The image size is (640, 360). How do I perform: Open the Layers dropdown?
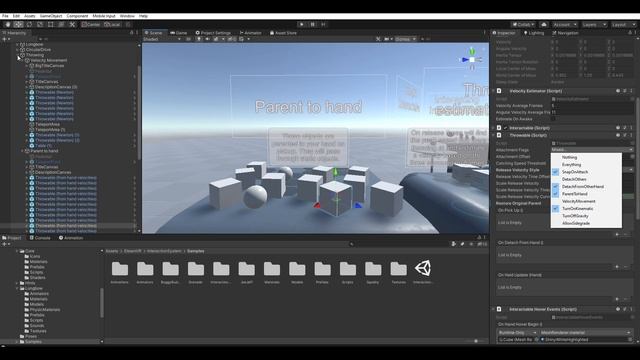(x=593, y=24)
